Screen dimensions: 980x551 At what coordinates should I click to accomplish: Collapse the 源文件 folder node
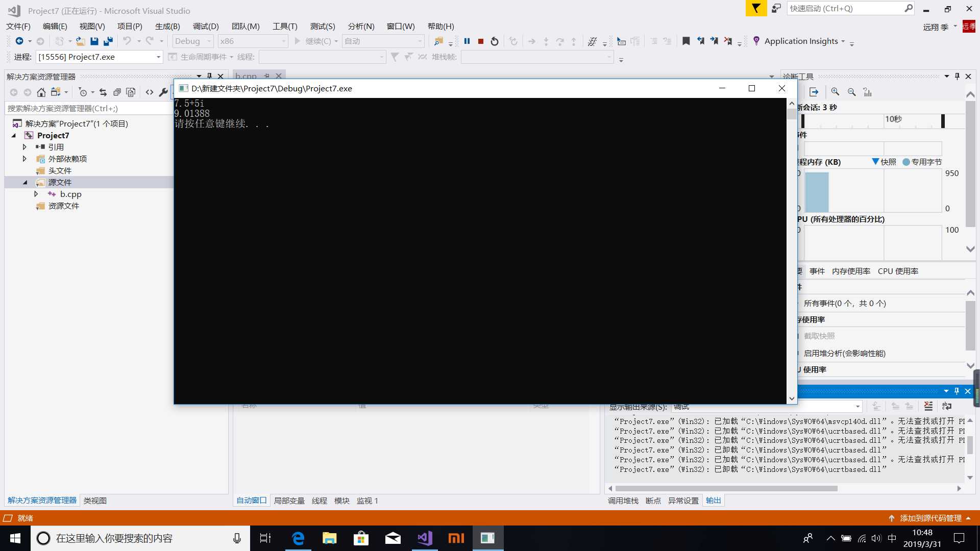tap(24, 182)
